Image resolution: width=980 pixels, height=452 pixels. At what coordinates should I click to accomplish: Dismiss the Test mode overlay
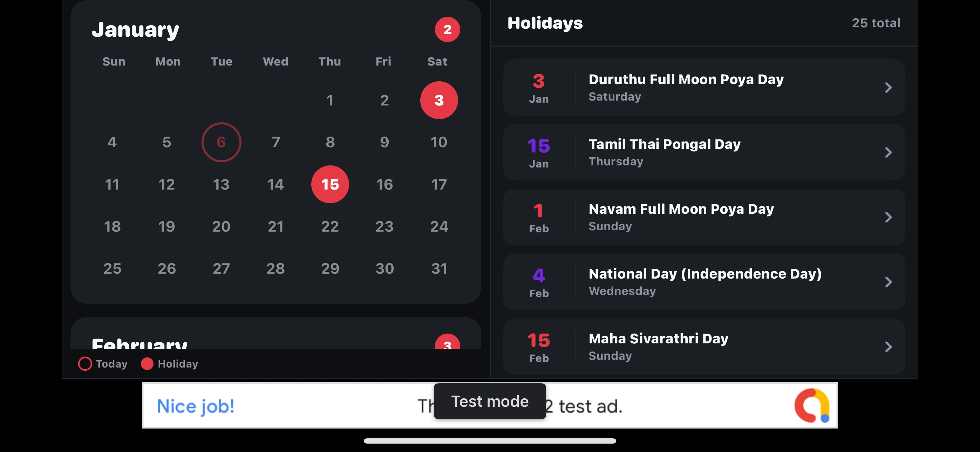(x=490, y=401)
